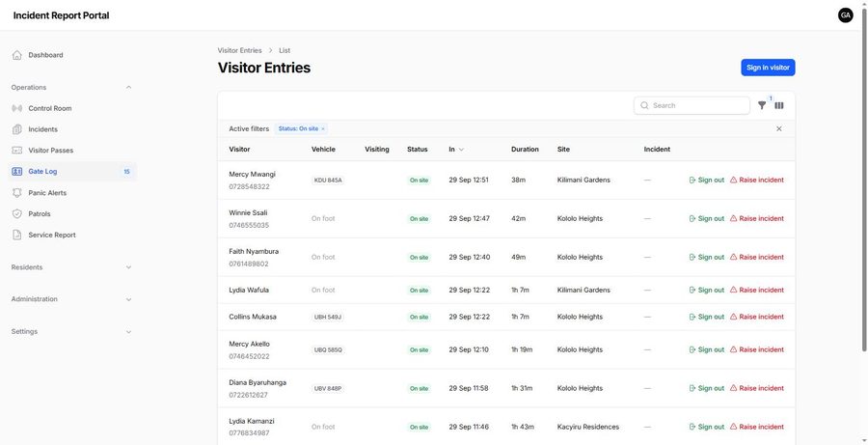This screenshot has width=868, height=445.
Task: Click the Site column header
Action: tap(563, 149)
